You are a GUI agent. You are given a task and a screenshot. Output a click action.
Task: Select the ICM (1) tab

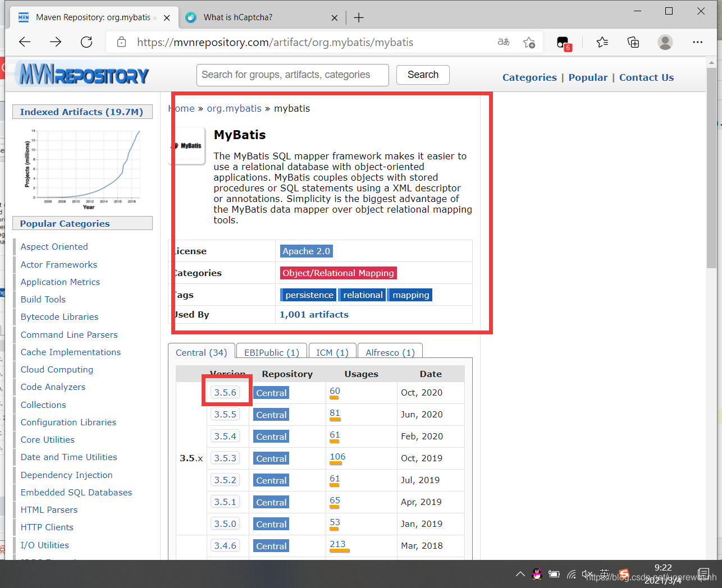pyautogui.click(x=332, y=352)
